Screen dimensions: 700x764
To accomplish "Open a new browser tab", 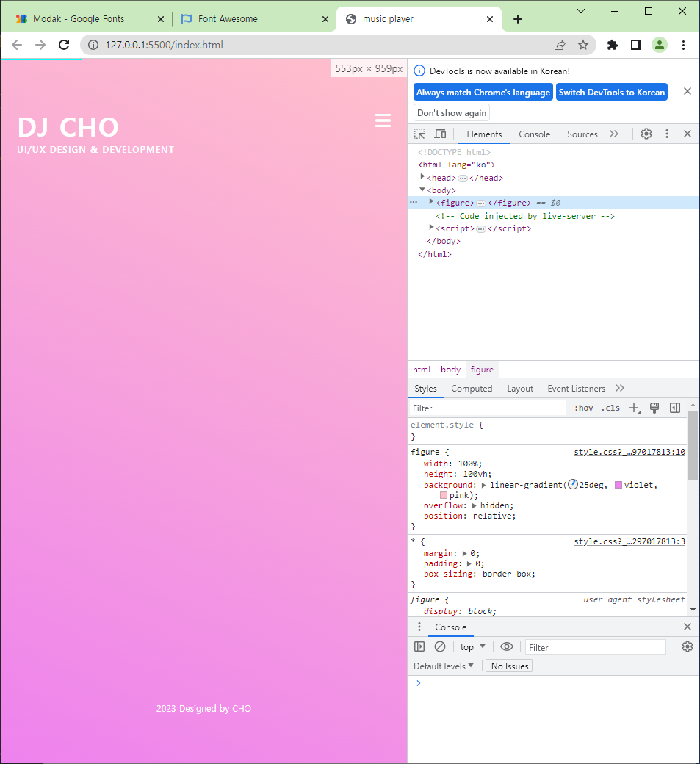I will [518, 19].
